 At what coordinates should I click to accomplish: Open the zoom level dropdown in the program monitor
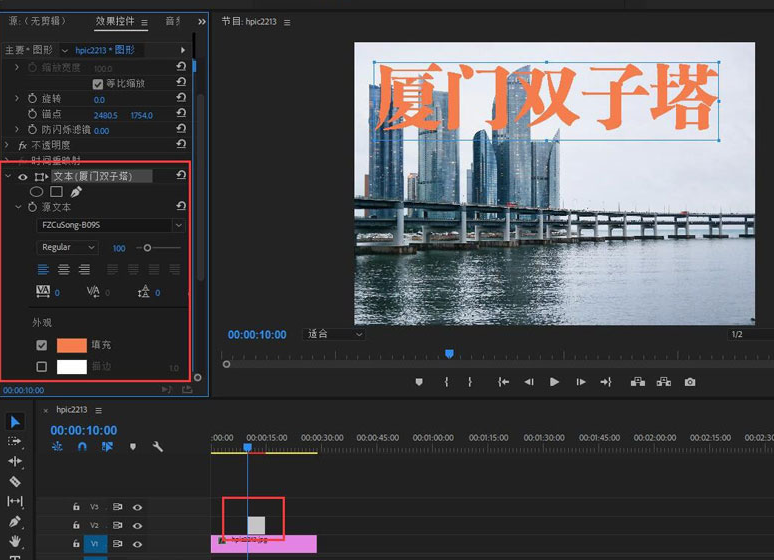click(335, 334)
